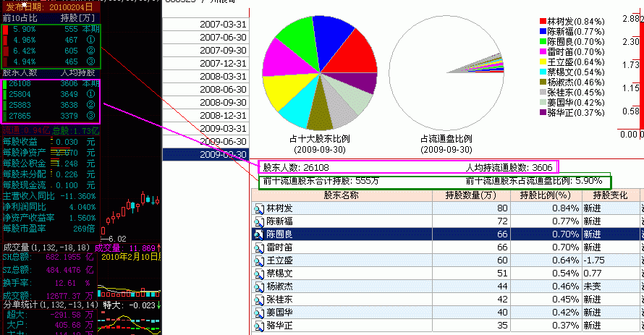Select the 2008-12-31 report date

[x=206, y=116]
